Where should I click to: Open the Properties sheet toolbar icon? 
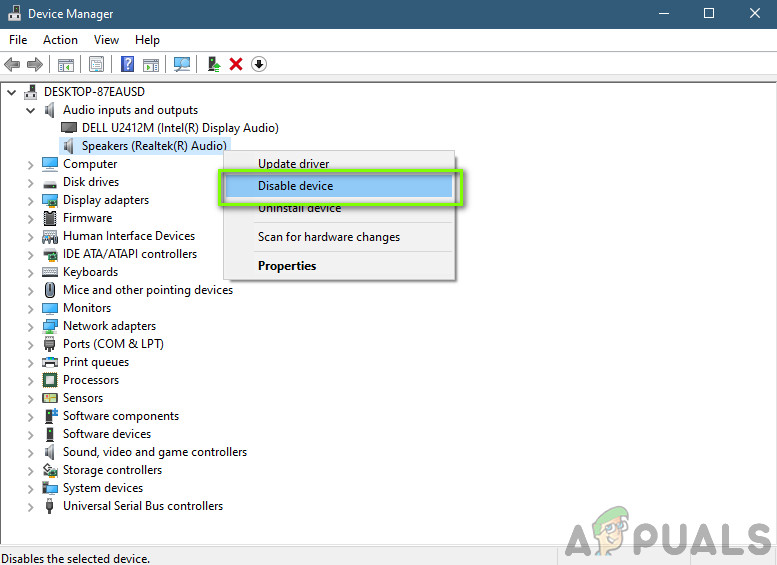[96, 64]
